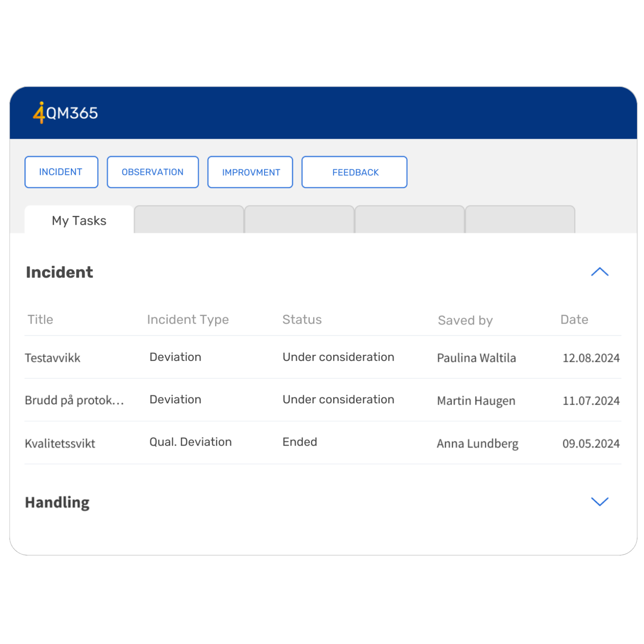This screenshot has height=644, width=644.
Task: Sort by the Incident Type column
Action: (188, 319)
